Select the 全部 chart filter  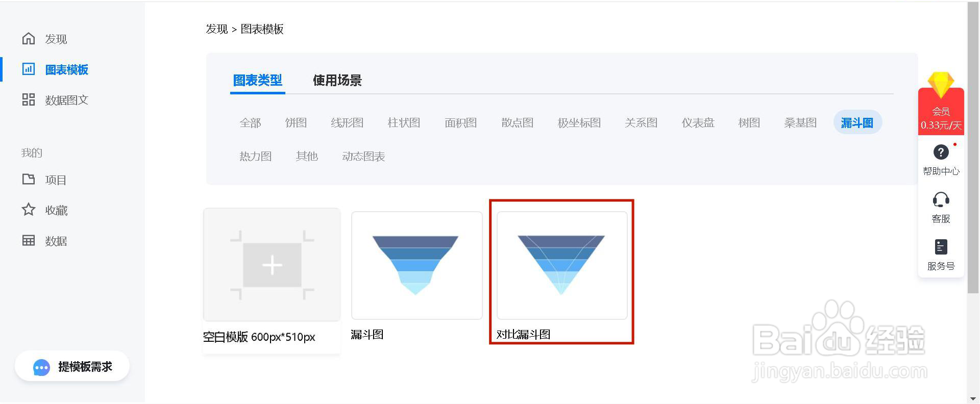click(x=250, y=123)
